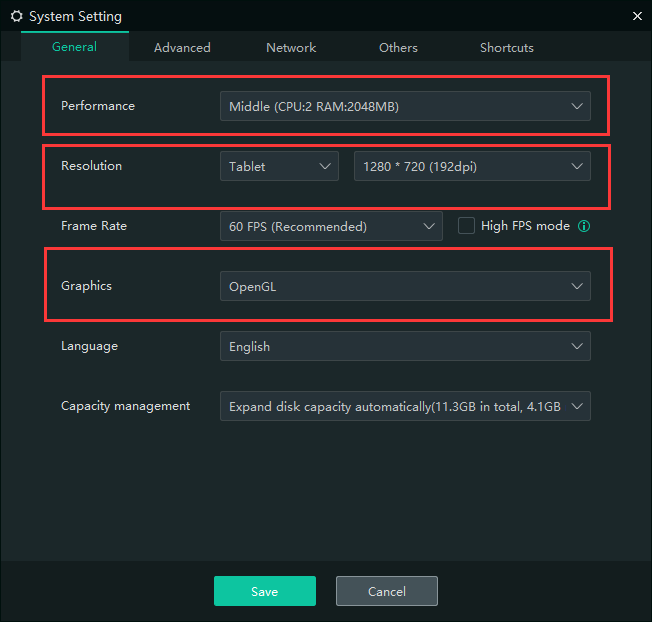Viewport: 652px width, 622px height.
Task: Open the 1280 * 720 resolution dropdown
Action: point(471,166)
